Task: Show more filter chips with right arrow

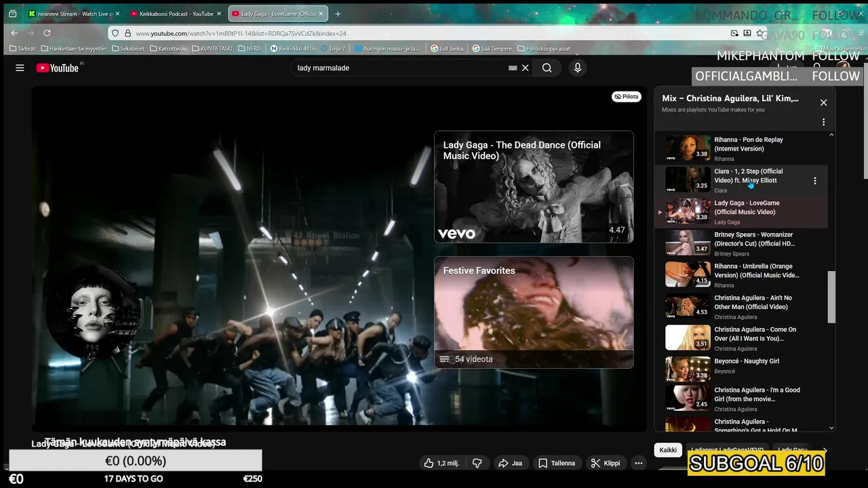Action: click(825, 450)
